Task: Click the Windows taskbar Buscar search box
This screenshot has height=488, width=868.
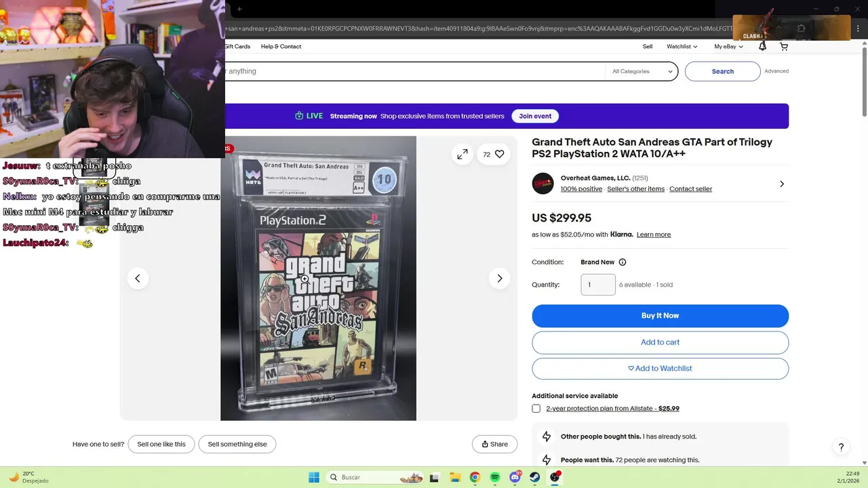Action: tap(374, 477)
